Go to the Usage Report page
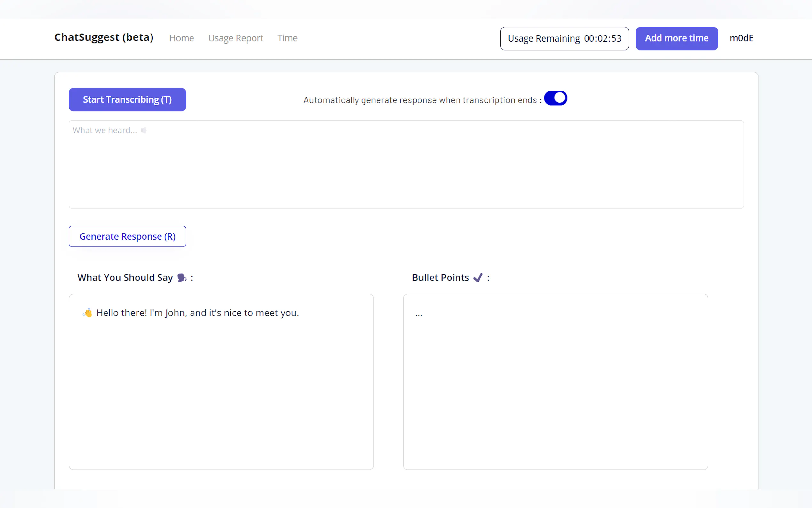 [x=235, y=38]
